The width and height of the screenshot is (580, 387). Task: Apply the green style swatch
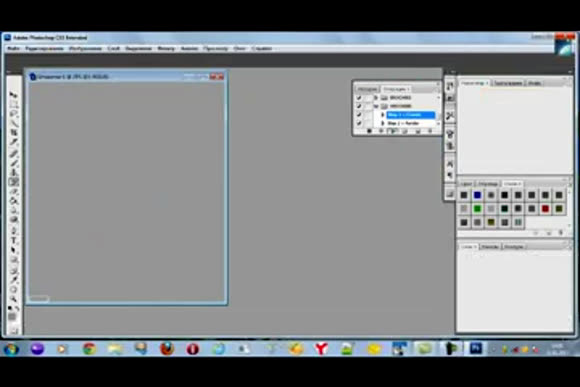[477, 209]
